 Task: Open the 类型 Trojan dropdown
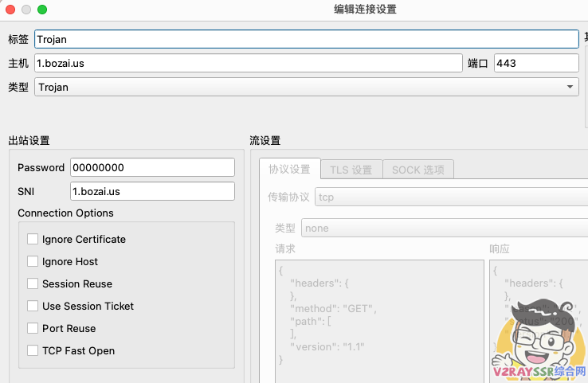307,87
